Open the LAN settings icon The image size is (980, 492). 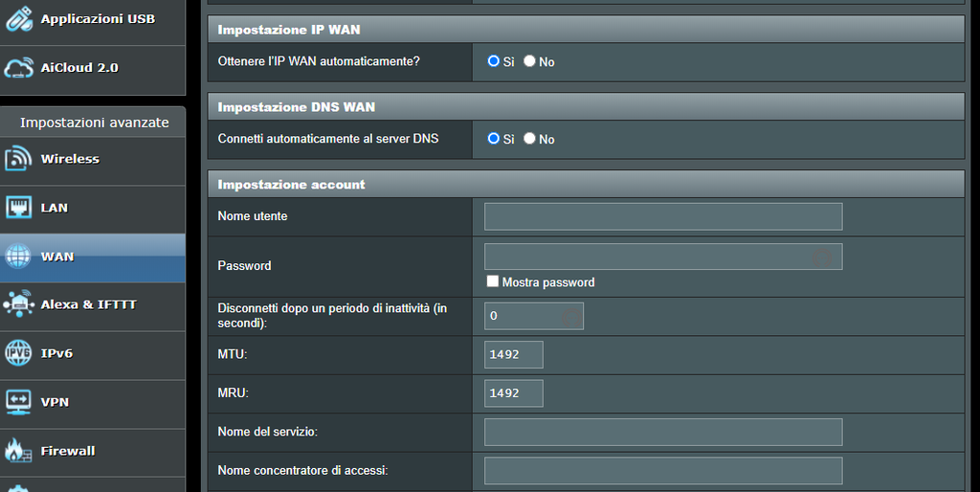click(x=18, y=208)
